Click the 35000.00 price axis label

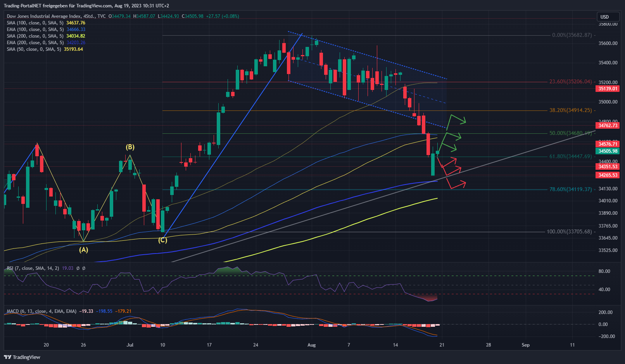608,102
